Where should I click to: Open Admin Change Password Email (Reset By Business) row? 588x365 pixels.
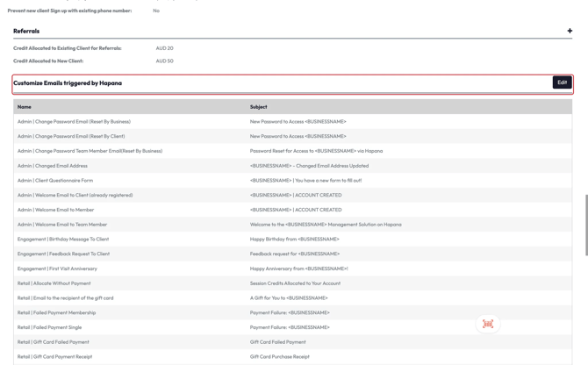tap(74, 122)
